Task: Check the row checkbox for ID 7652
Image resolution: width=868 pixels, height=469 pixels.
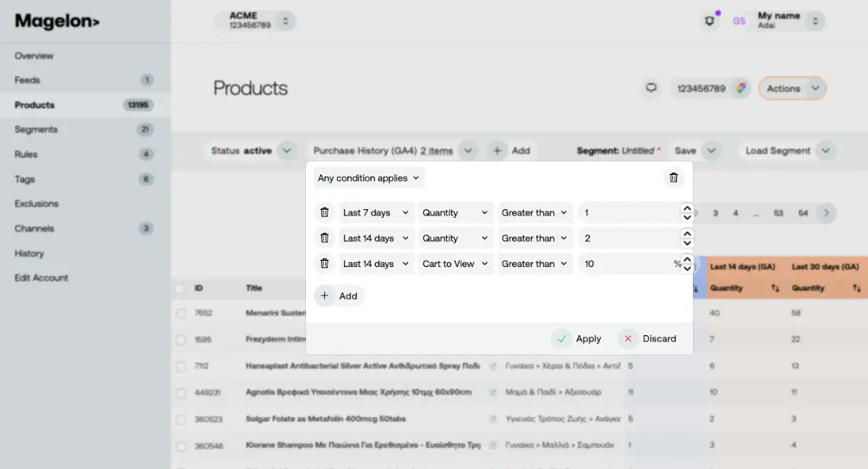Action: (181, 313)
